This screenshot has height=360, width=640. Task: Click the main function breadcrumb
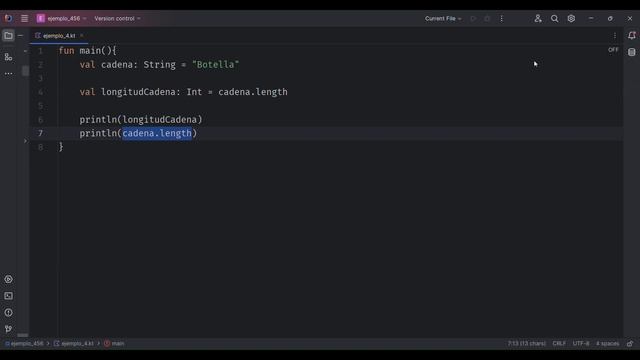coord(114,344)
